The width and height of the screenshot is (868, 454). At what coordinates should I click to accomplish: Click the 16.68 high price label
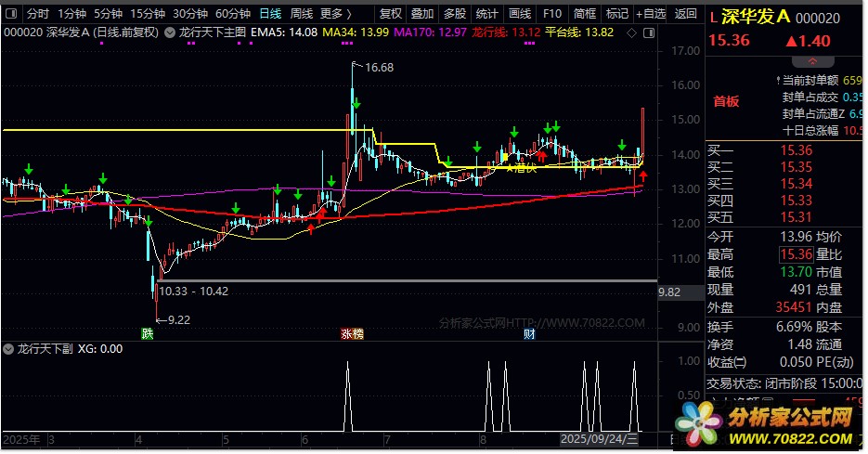379,68
